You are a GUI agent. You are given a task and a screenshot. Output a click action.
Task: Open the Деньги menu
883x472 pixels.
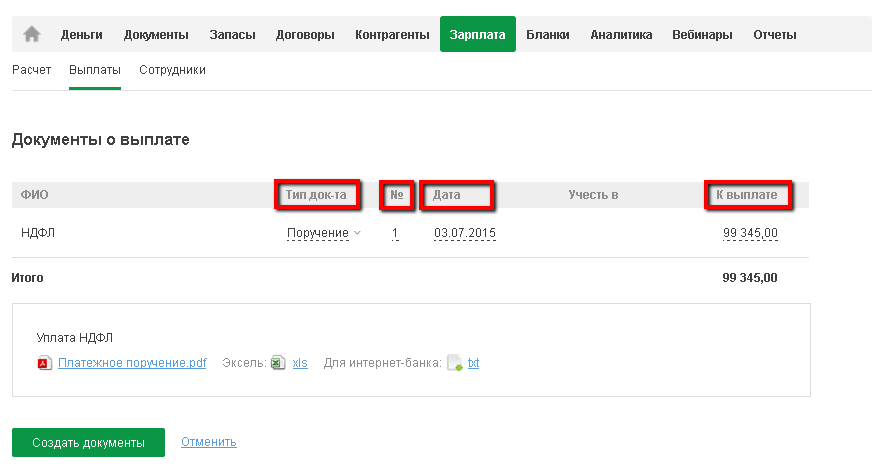[82, 35]
